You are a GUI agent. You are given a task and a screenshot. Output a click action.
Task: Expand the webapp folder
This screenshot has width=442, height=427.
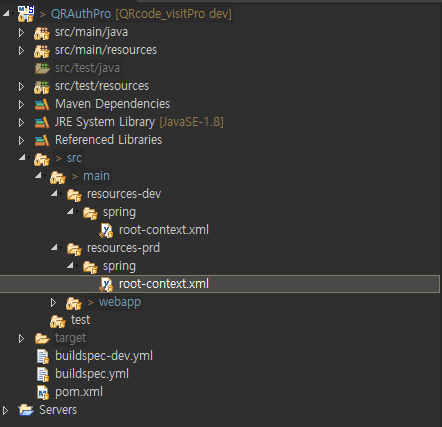click(x=53, y=303)
